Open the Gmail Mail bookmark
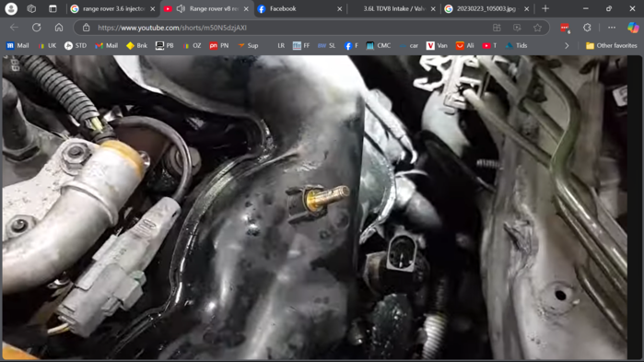The width and height of the screenshot is (644, 362). [x=106, y=45]
